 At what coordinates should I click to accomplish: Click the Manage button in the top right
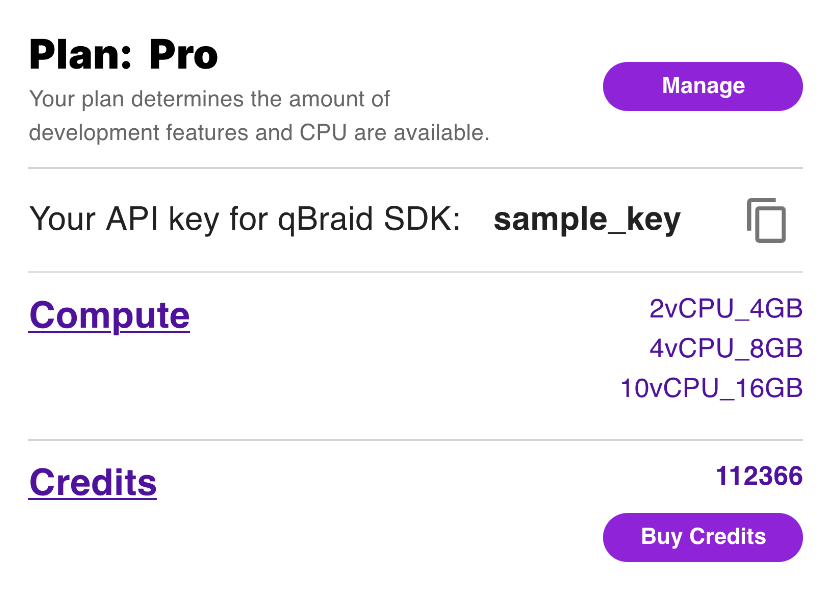[702, 86]
